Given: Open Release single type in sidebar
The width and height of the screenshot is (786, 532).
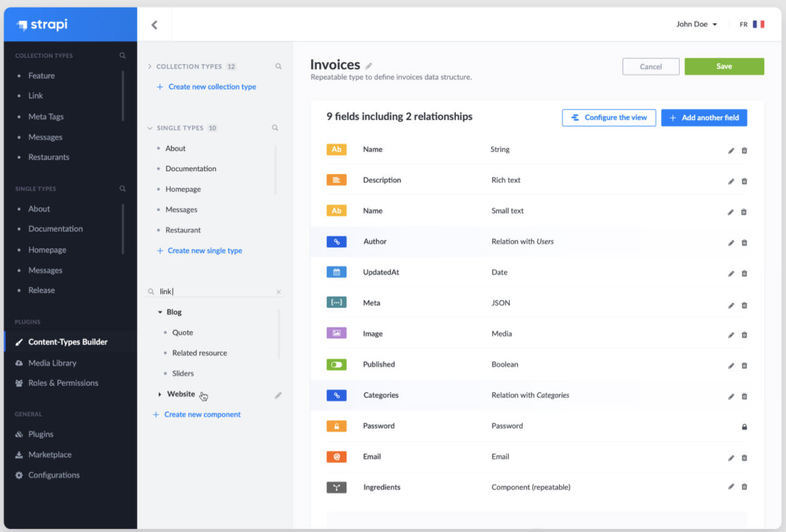Looking at the screenshot, I should click(x=41, y=290).
